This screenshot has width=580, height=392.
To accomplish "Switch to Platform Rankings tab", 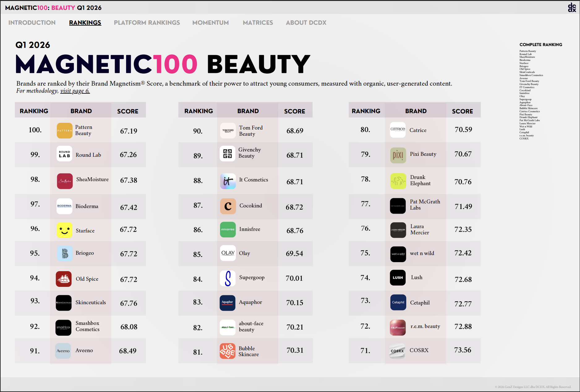I will click(x=147, y=23).
